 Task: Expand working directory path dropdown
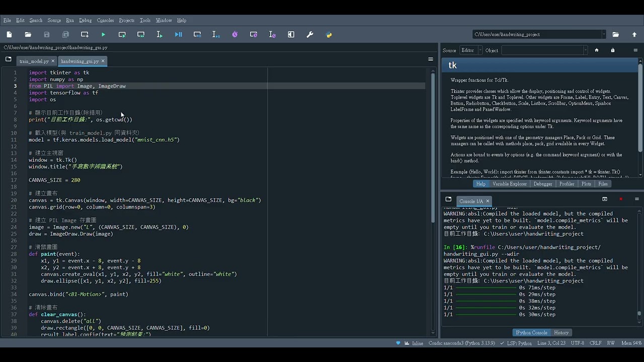pyautogui.click(x=603, y=35)
